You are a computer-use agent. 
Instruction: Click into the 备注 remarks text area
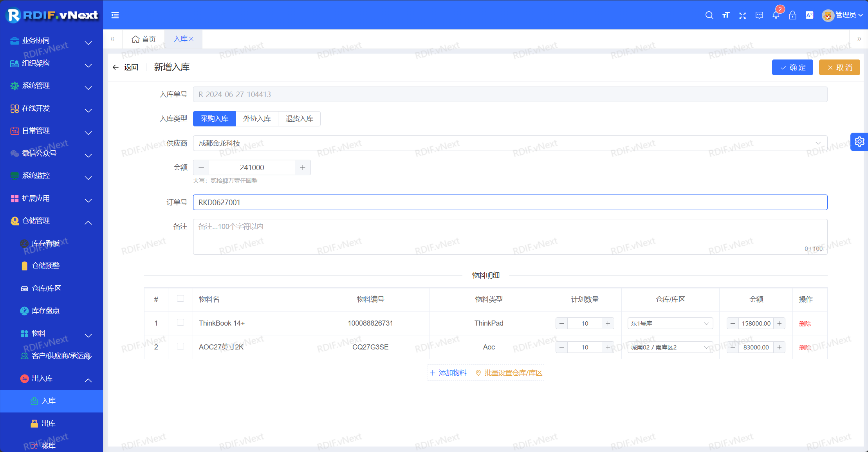[510, 237]
